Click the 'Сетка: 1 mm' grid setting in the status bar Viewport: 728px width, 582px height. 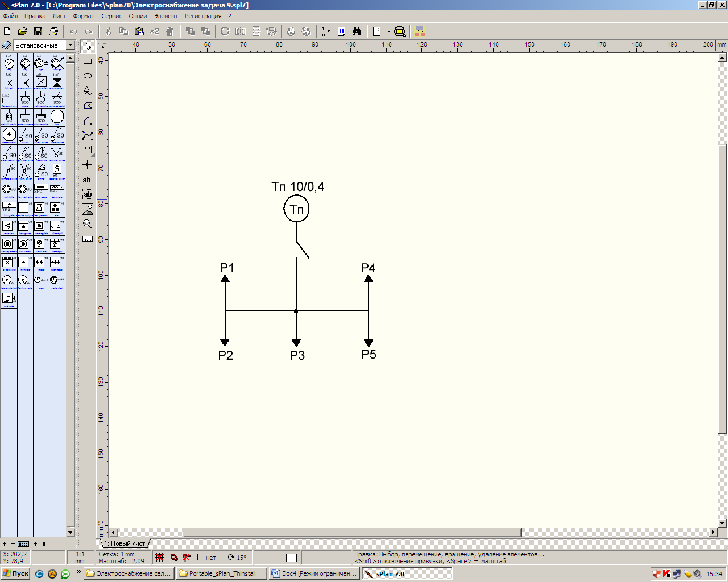(117, 554)
